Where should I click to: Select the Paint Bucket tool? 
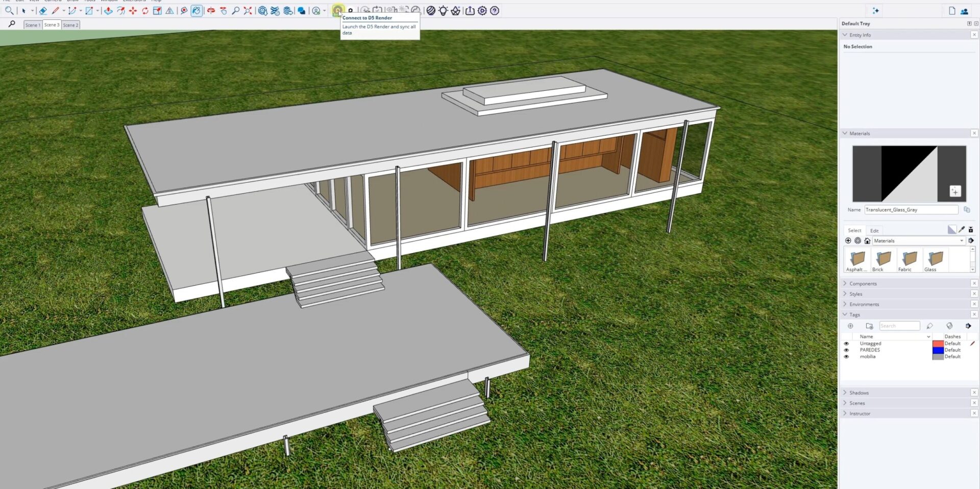pos(197,11)
